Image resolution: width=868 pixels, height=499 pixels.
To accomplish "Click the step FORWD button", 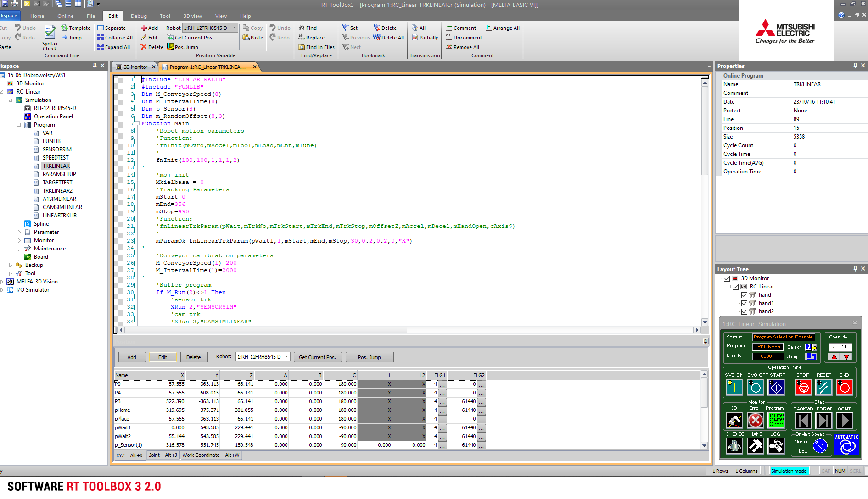I will pos(824,420).
